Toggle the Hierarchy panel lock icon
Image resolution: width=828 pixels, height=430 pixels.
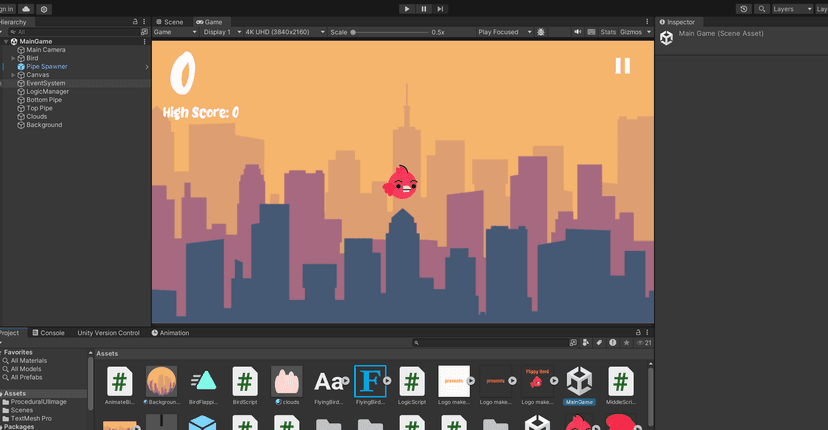click(x=137, y=21)
